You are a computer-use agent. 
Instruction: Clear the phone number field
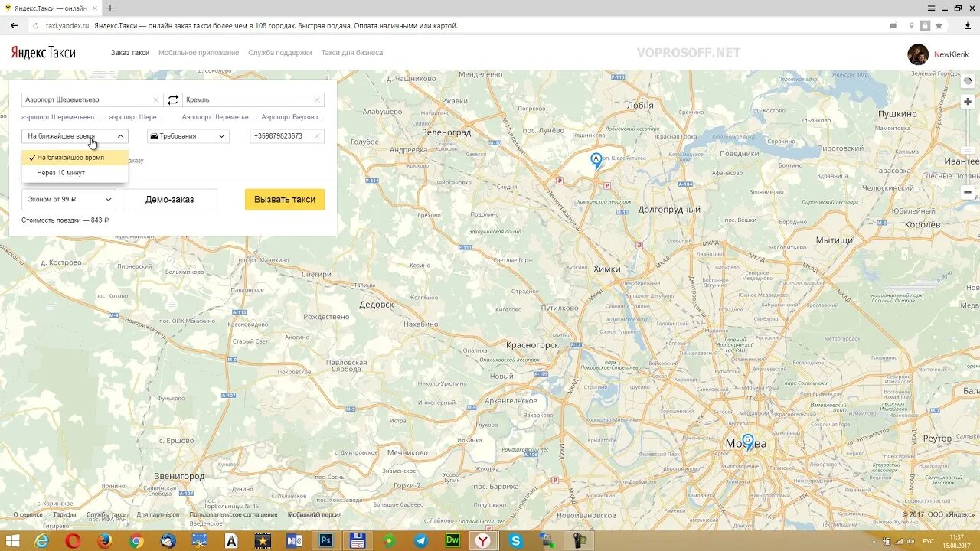[317, 136]
